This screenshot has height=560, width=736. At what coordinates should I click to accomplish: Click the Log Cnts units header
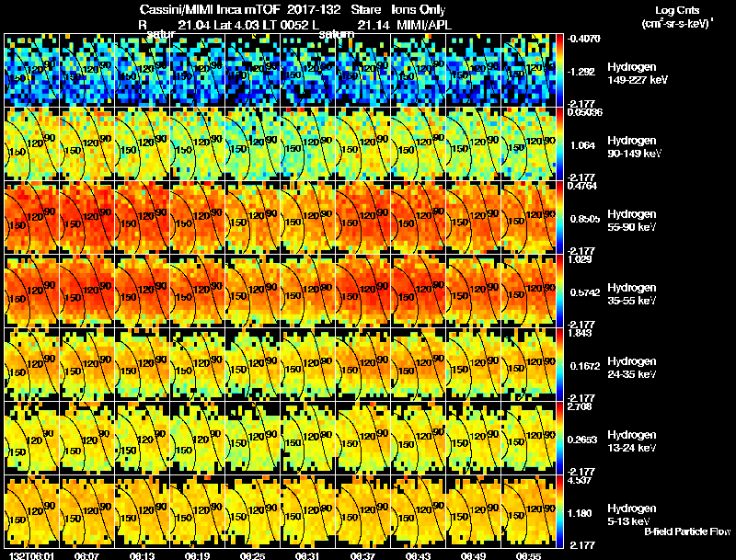[677, 17]
